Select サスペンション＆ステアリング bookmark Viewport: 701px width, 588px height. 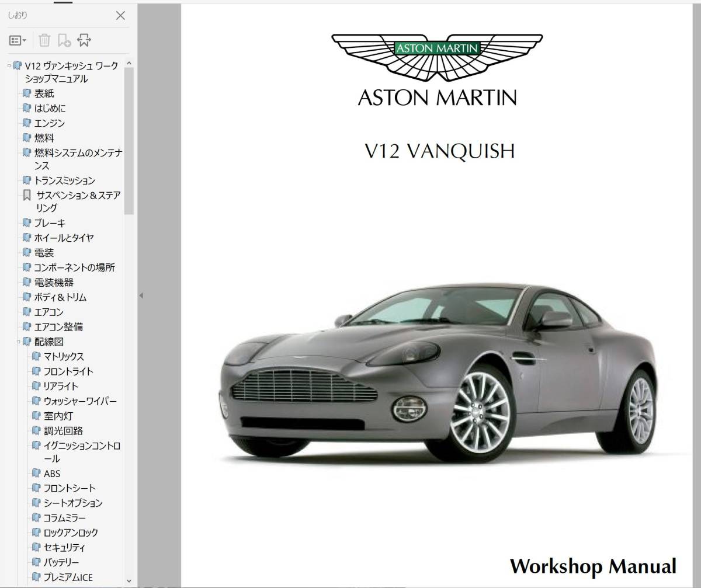point(78,201)
